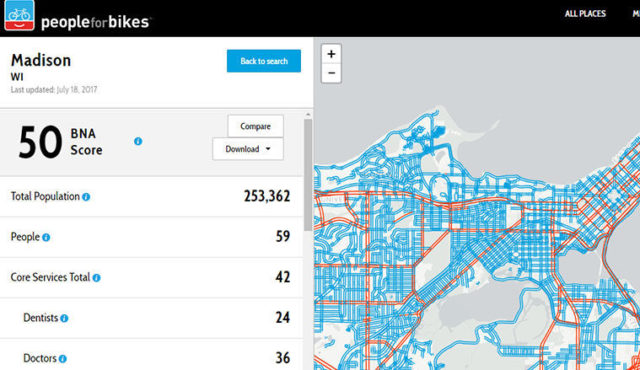Click the Compare button
Screen dimensions: 640x370
(x=256, y=126)
